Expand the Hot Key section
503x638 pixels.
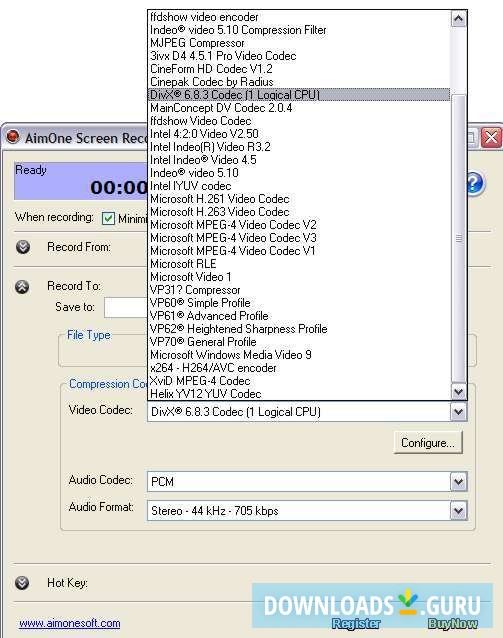22,583
